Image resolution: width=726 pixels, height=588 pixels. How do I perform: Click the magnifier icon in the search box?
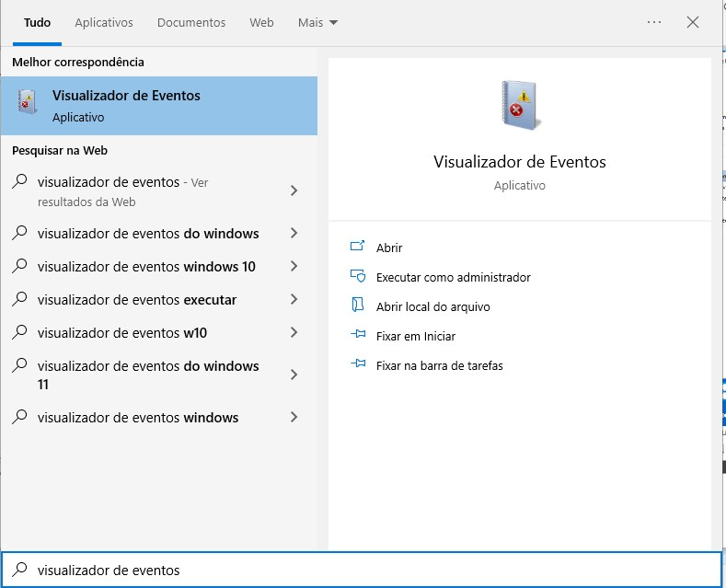19,569
